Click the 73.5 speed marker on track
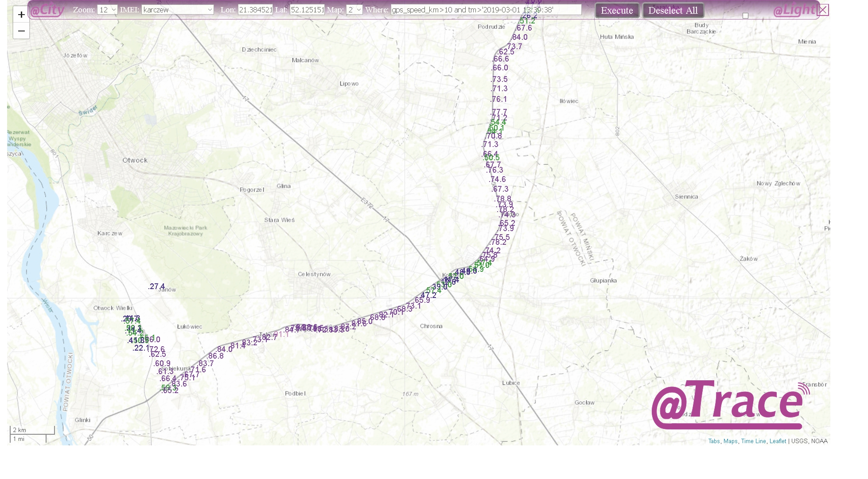The width and height of the screenshot is (868, 479). point(499,79)
